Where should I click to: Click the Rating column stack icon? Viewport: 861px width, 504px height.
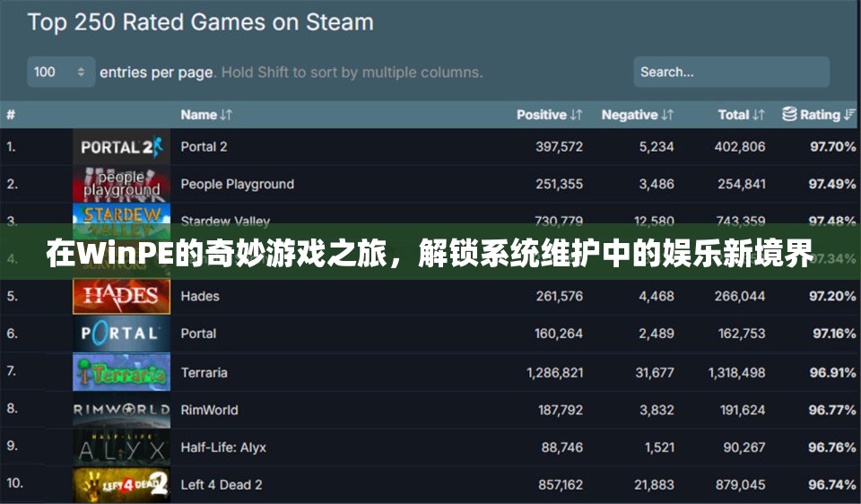click(x=789, y=114)
